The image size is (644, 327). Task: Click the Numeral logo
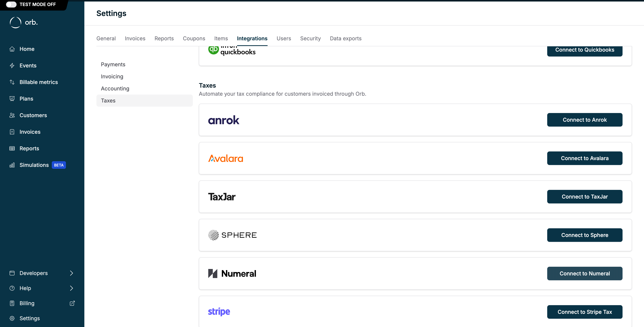232,274
